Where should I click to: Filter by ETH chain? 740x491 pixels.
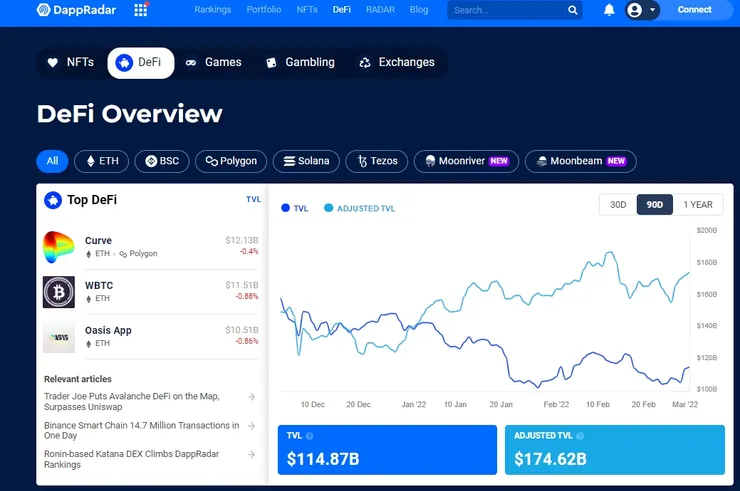(x=101, y=161)
